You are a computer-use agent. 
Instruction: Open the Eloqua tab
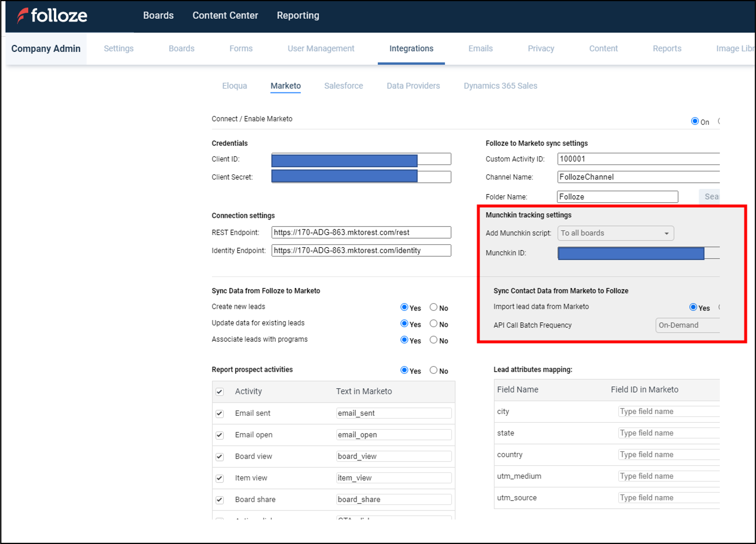pos(234,86)
